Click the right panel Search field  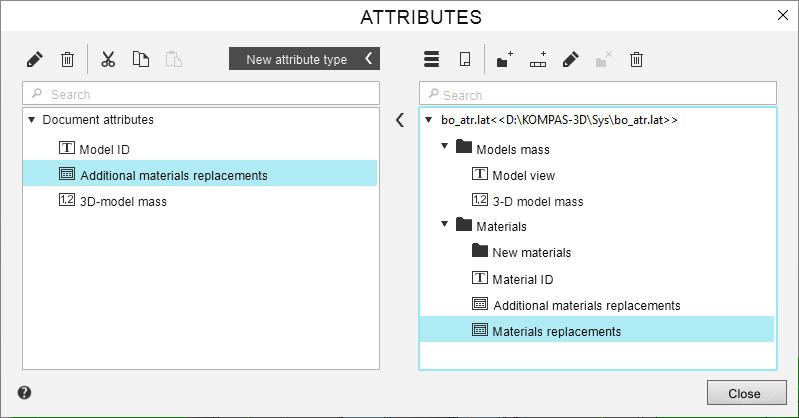[597, 94]
